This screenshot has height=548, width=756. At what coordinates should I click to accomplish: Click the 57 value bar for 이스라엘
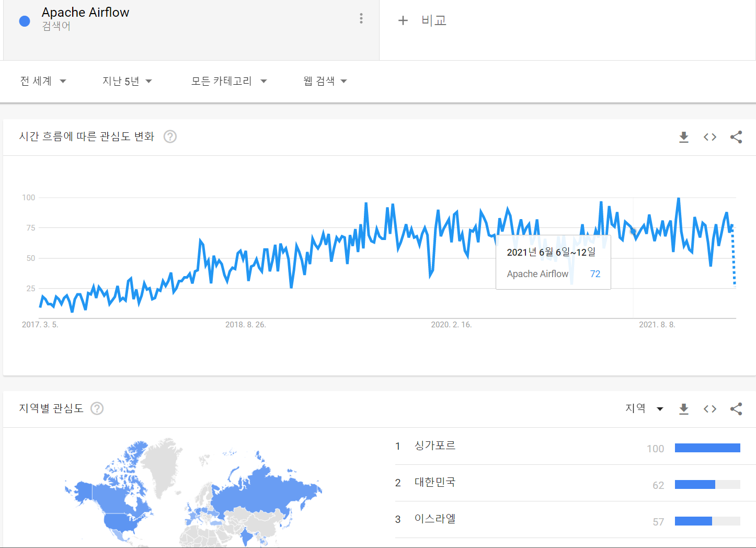pos(707,521)
